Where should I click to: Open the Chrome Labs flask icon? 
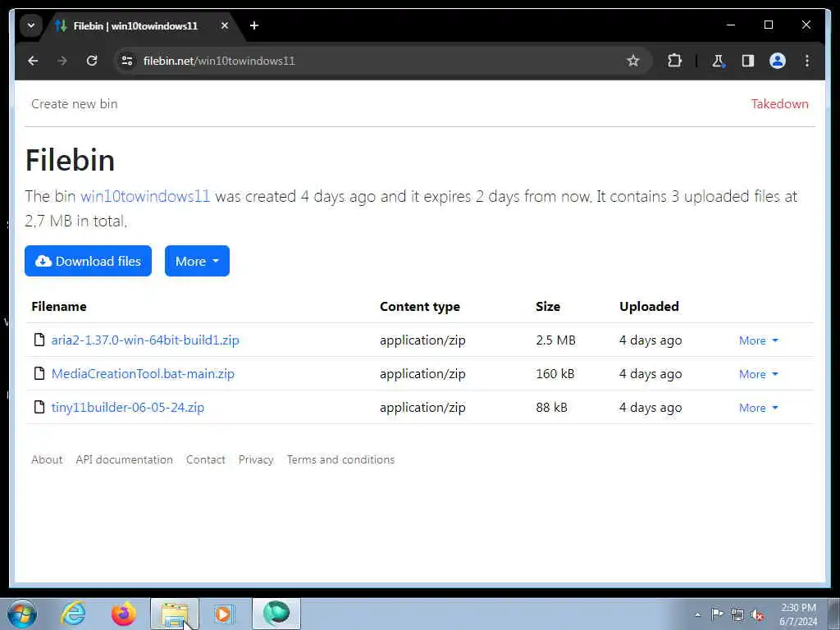[718, 61]
